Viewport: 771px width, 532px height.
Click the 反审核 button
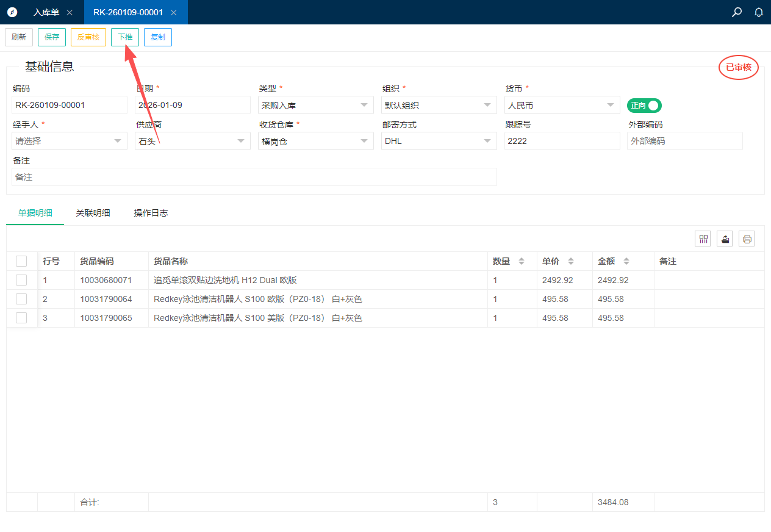(88, 37)
